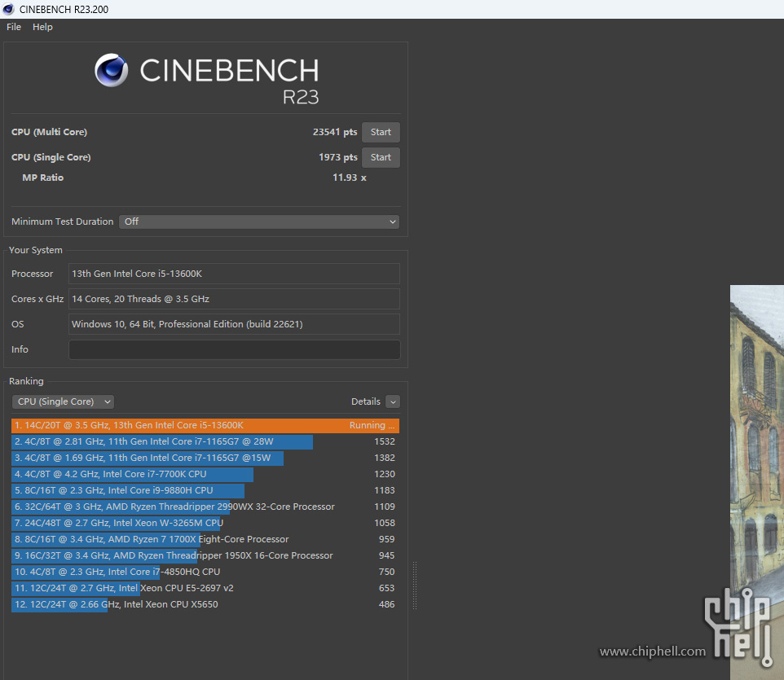Select ranking row Xeon CPU X5650
This screenshot has width=784, height=680.
205,604
